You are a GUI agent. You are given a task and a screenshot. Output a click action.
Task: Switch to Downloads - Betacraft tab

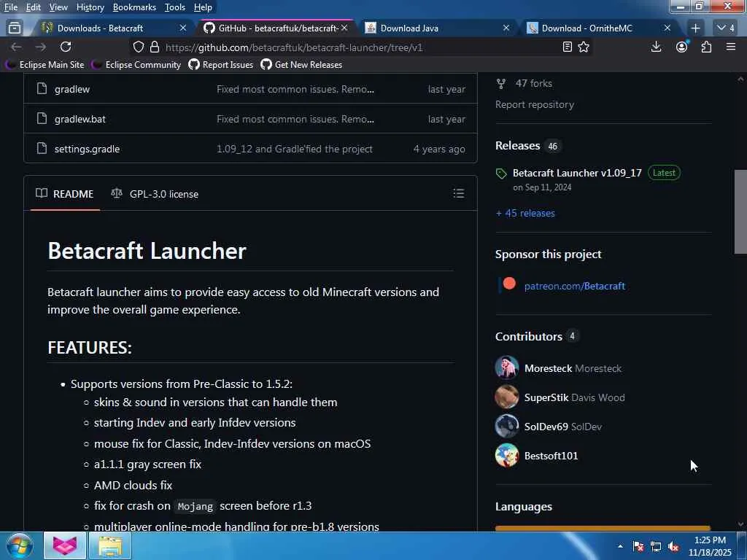point(107,28)
